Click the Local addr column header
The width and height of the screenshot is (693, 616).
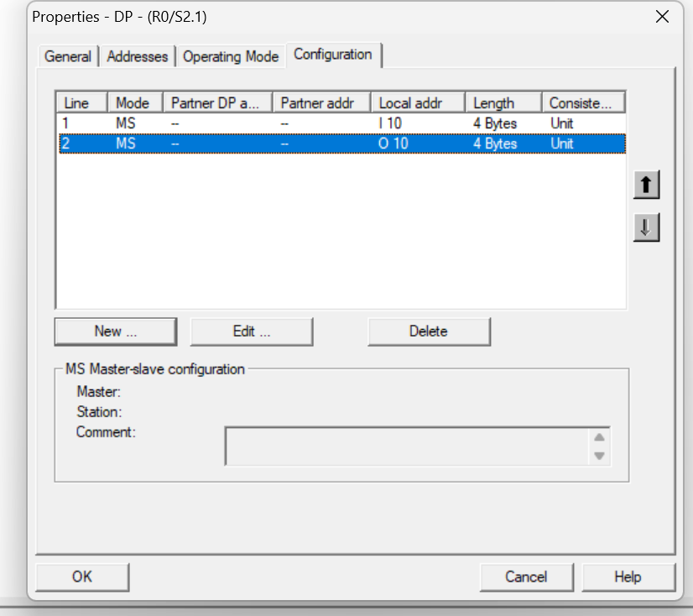418,102
